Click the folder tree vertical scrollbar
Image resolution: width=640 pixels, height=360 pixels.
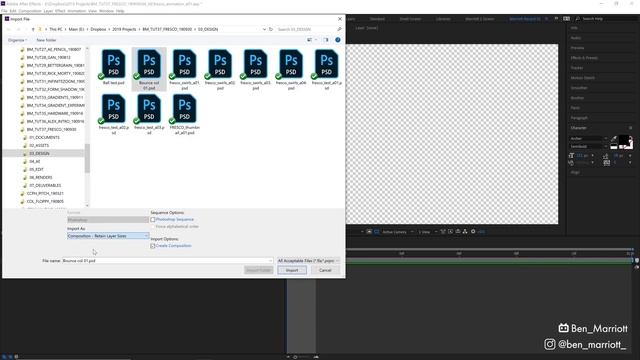coord(87,158)
